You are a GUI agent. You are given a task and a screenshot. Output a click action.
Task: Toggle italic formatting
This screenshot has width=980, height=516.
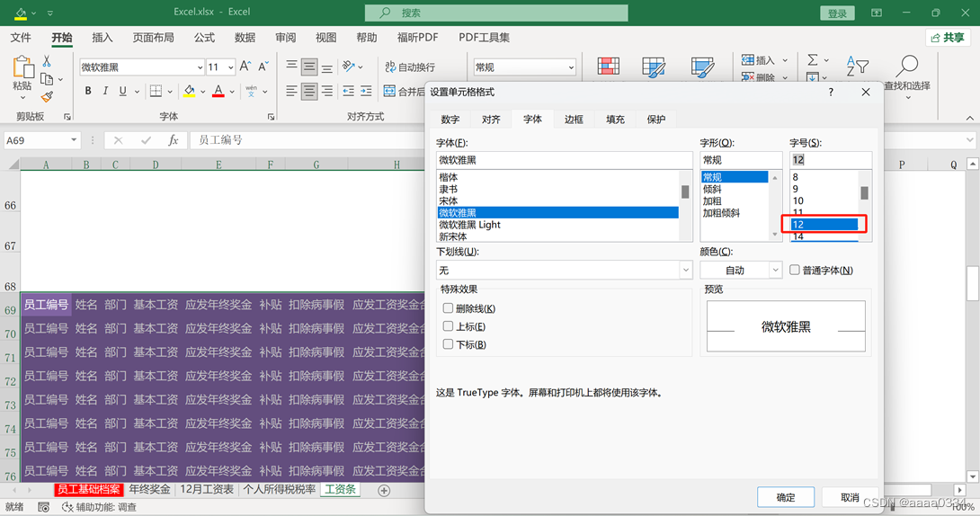click(x=105, y=91)
